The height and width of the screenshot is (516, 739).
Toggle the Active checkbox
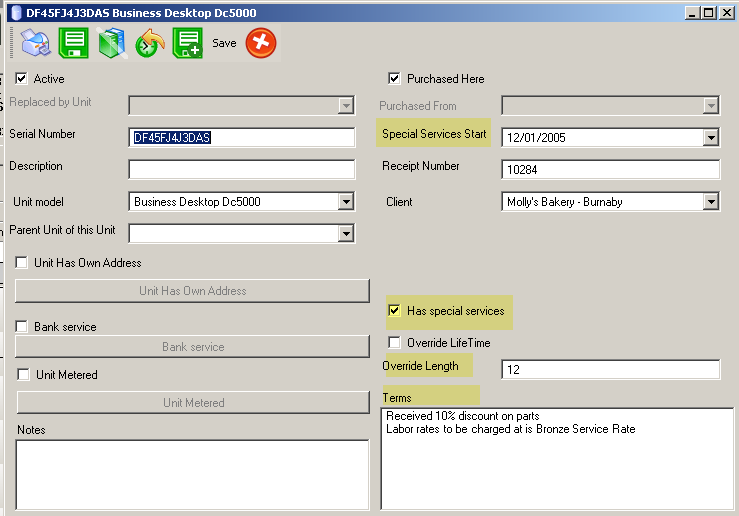point(22,78)
